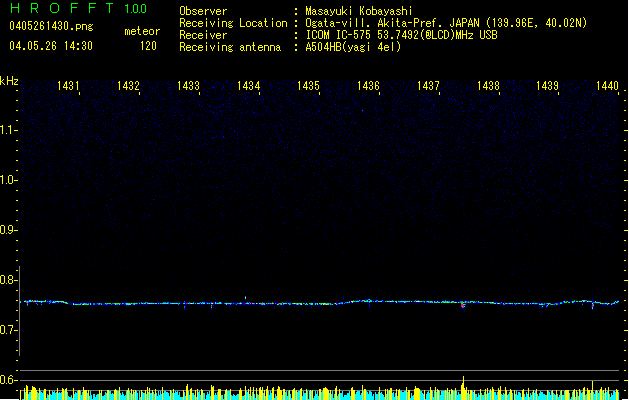The width and height of the screenshot is (629, 400).
Task: Click observer name Masayuki Kobayashi
Action: [x=359, y=11]
